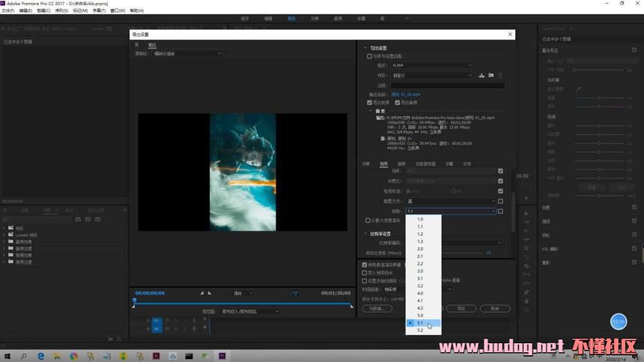Toggle the export video checkbox
Image resolution: width=644 pixels, height=362 pixels.
[x=369, y=103]
